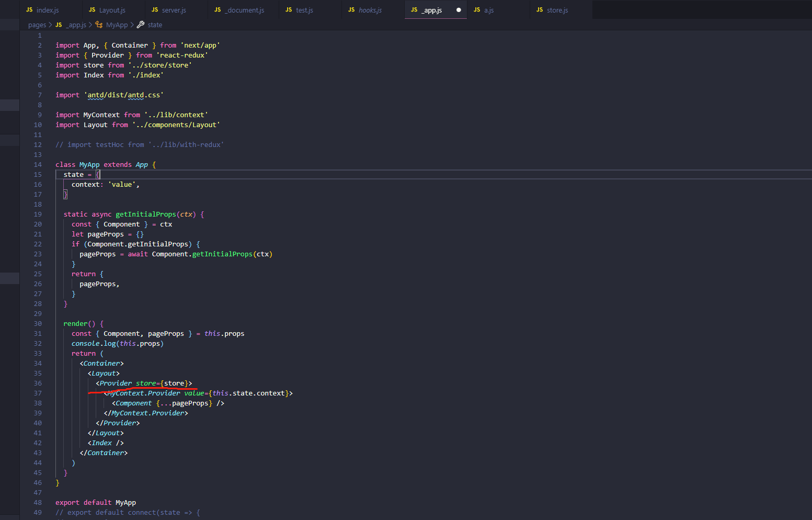812x520 pixels.
Task: Click commented testHoc import on line 12
Action: tap(140, 145)
